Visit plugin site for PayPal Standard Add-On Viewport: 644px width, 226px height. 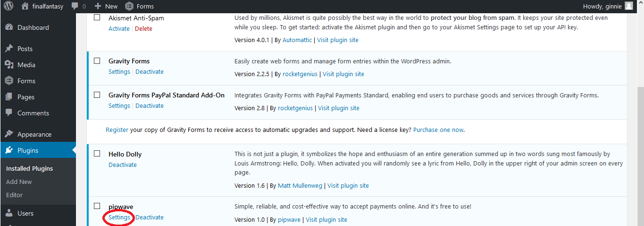click(x=339, y=108)
